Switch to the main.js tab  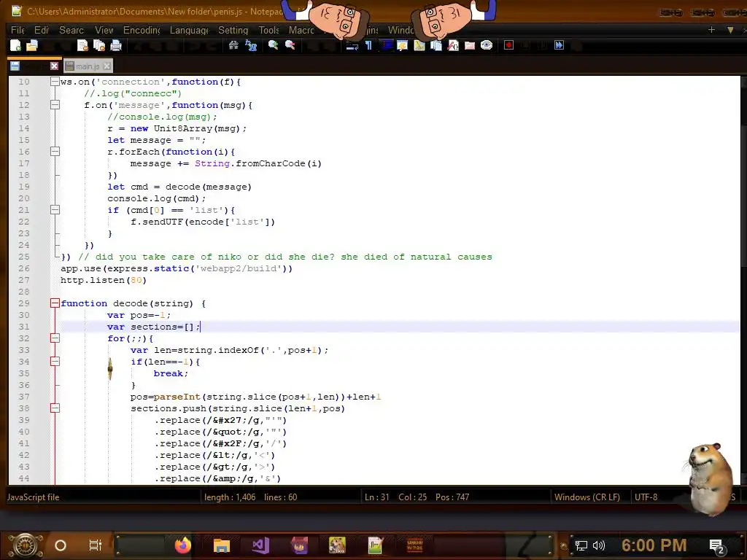(88, 66)
